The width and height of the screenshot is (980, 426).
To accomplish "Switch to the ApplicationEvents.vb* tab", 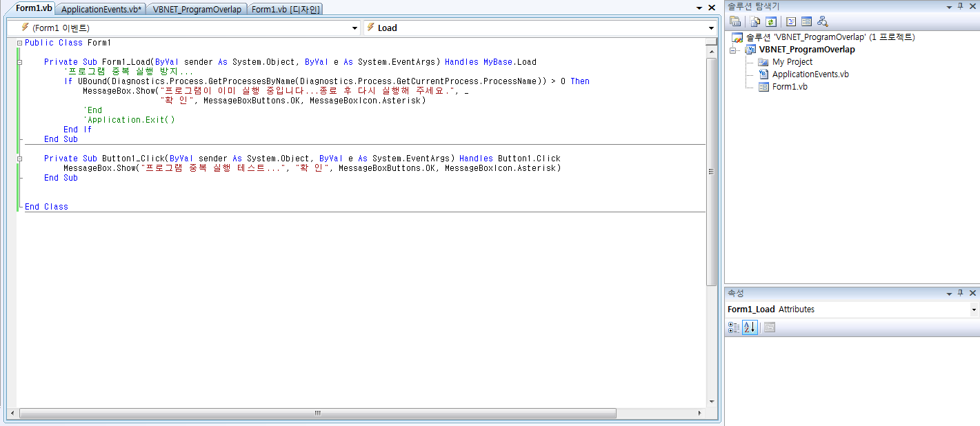I will click(x=101, y=9).
